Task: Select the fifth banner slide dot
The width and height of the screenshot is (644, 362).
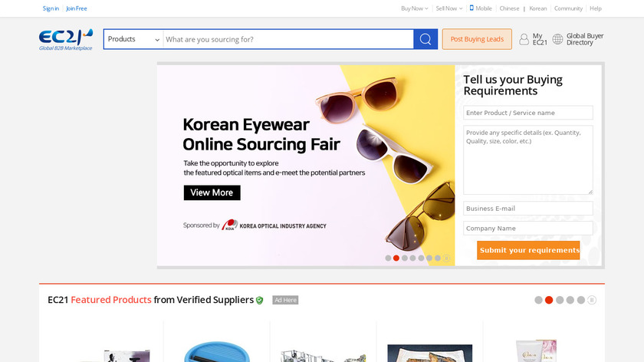Action: [x=421, y=258]
